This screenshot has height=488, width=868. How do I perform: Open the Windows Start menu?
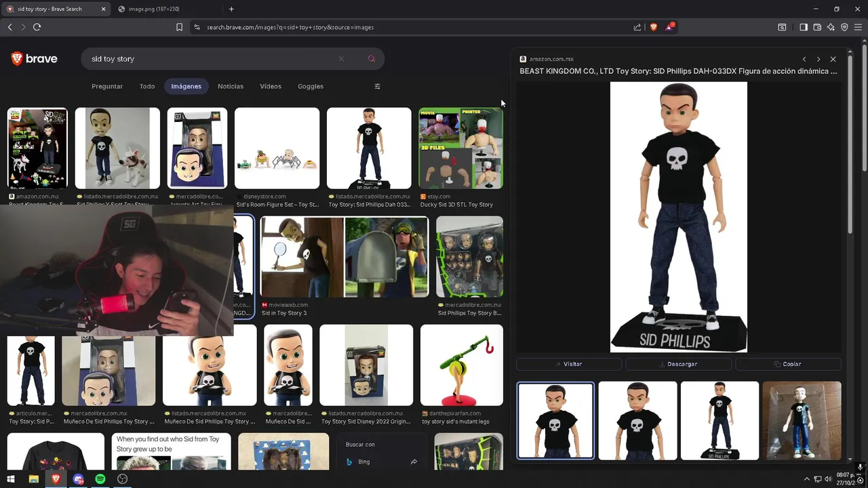click(x=11, y=479)
